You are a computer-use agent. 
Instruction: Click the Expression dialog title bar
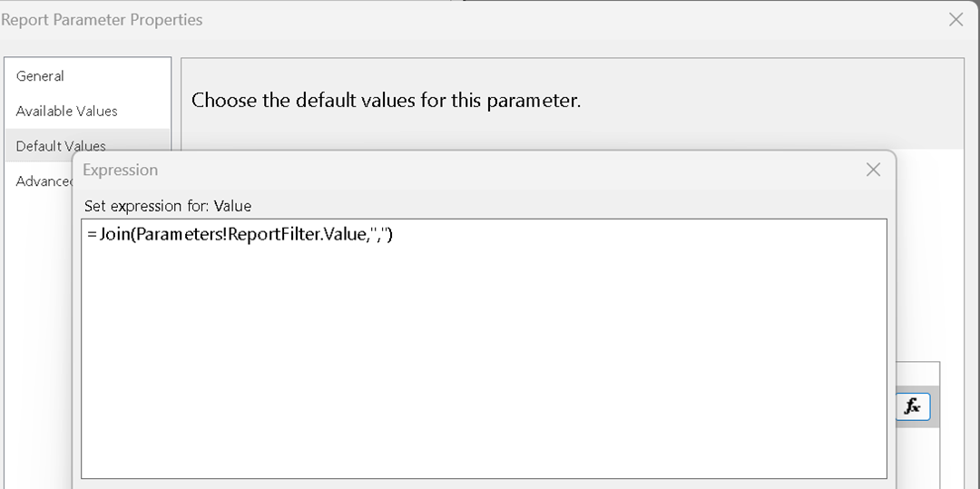(x=454, y=170)
